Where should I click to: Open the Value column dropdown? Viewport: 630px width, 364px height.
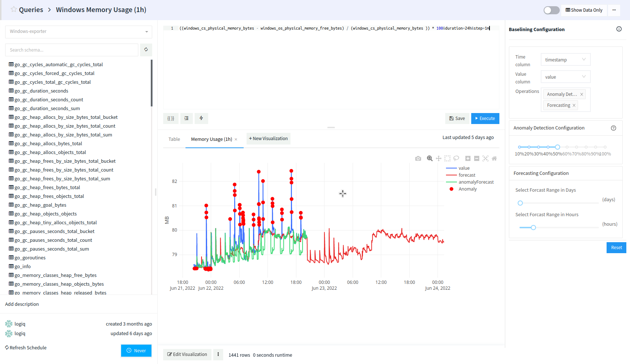pyautogui.click(x=565, y=77)
